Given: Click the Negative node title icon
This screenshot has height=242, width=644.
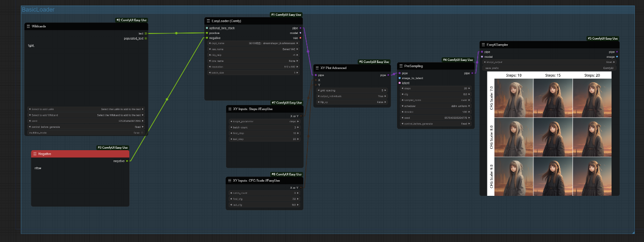Looking at the screenshot, I should pyautogui.click(x=35, y=154).
